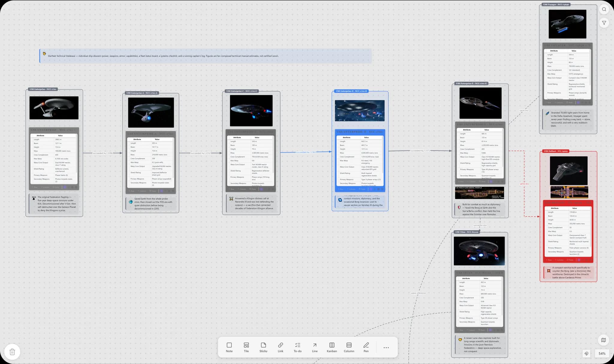
Task: Click the trash can icon
Action: [x=12, y=352]
